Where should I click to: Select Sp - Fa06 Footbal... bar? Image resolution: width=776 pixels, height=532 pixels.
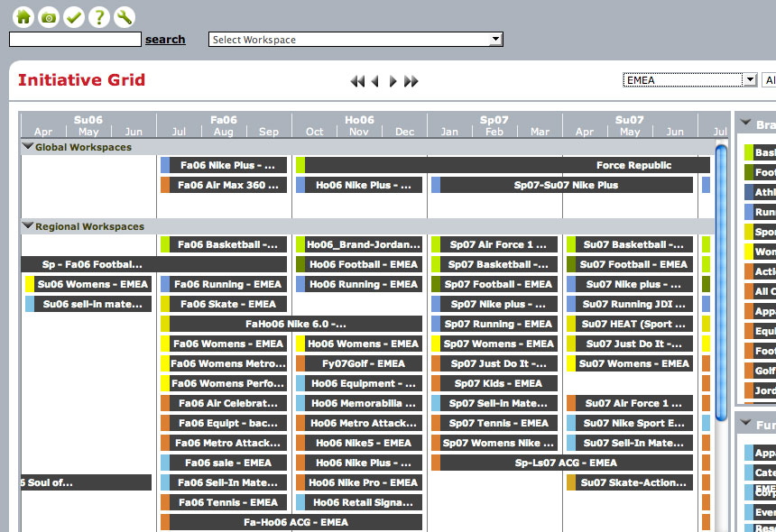[x=154, y=264]
